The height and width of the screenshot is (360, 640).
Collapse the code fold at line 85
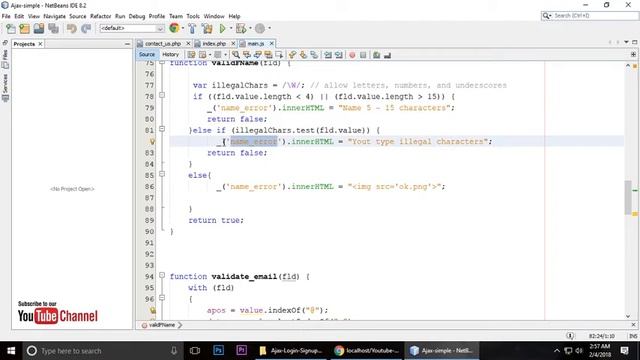point(162,174)
